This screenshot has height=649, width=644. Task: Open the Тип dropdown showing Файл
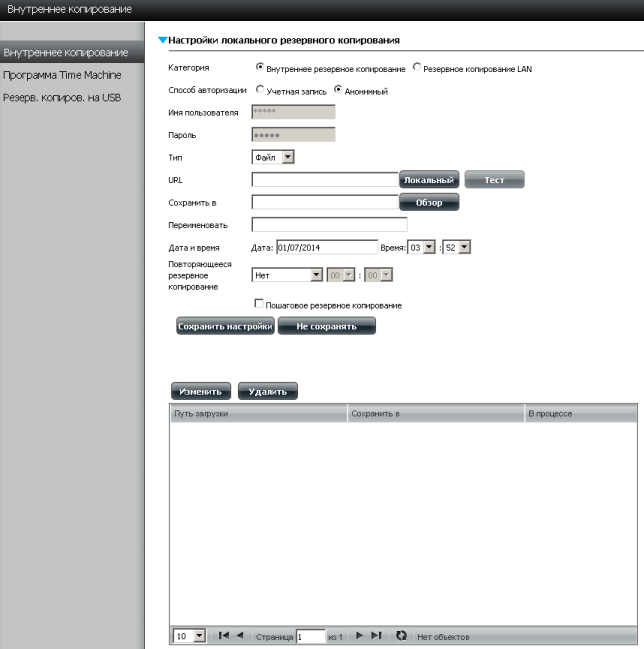point(273,157)
